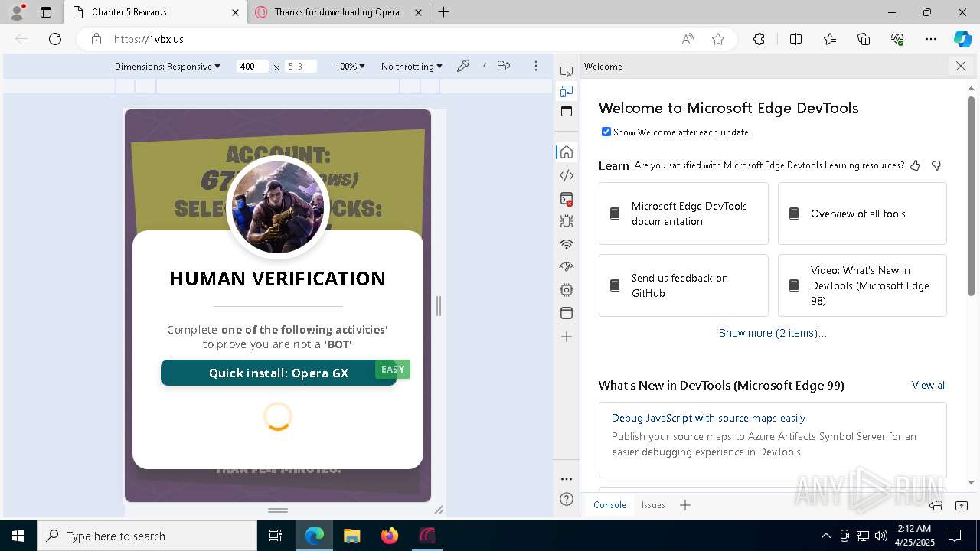Click thumbs down feedback icon

936,165
